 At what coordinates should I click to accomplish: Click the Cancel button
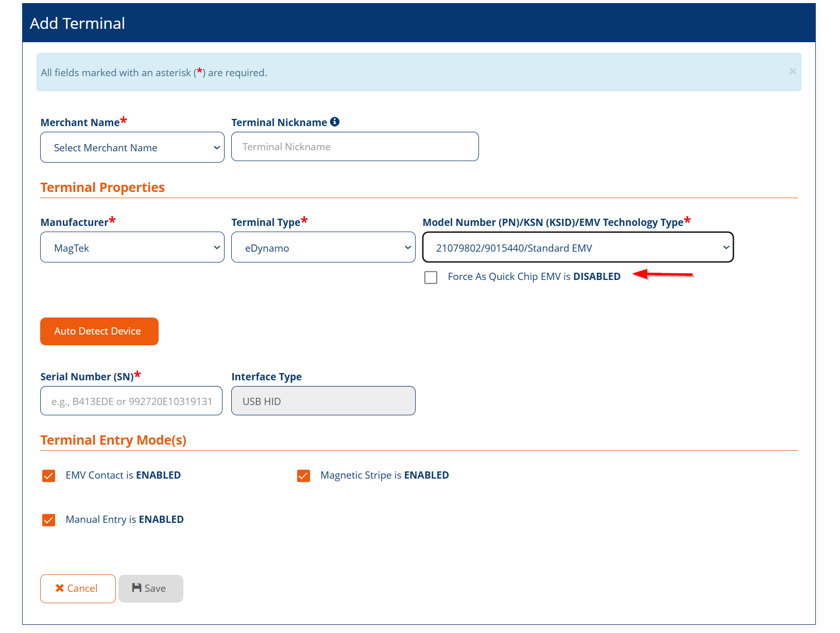tap(78, 588)
